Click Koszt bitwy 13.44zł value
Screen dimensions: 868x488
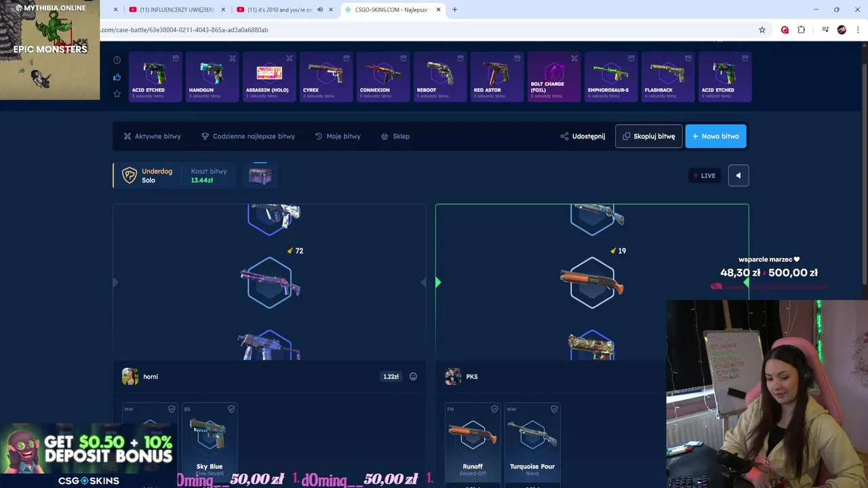pos(202,180)
